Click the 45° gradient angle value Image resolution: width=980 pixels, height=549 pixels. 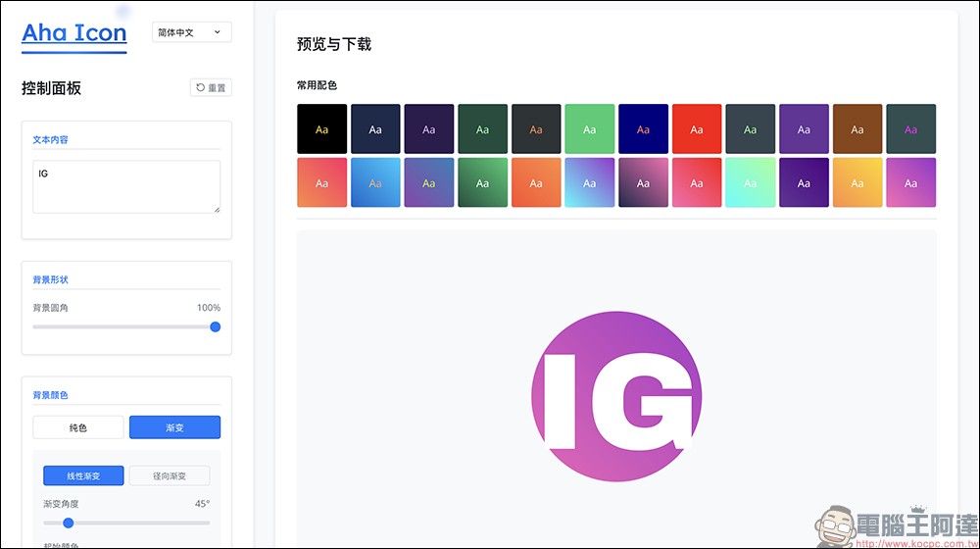pyautogui.click(x=203, y=504)
